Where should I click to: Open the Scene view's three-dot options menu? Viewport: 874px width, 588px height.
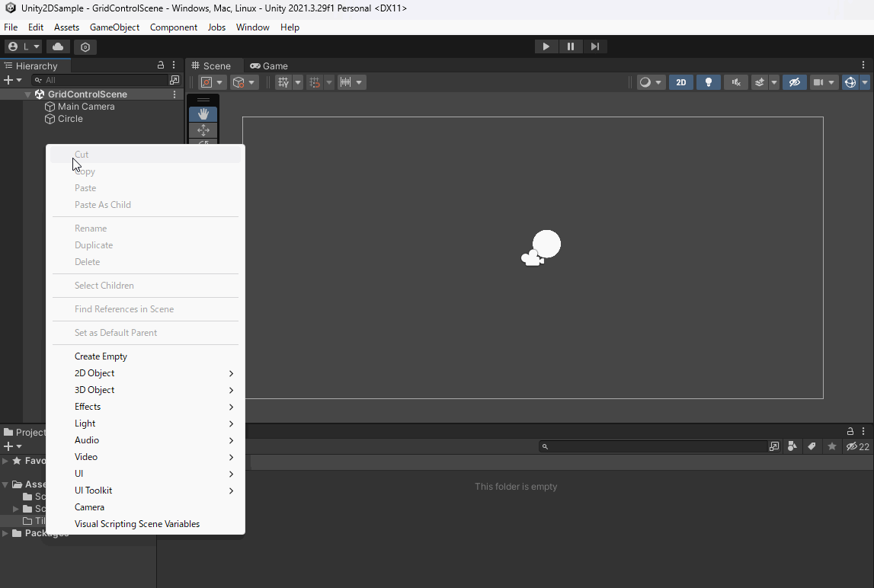point(863,66)
